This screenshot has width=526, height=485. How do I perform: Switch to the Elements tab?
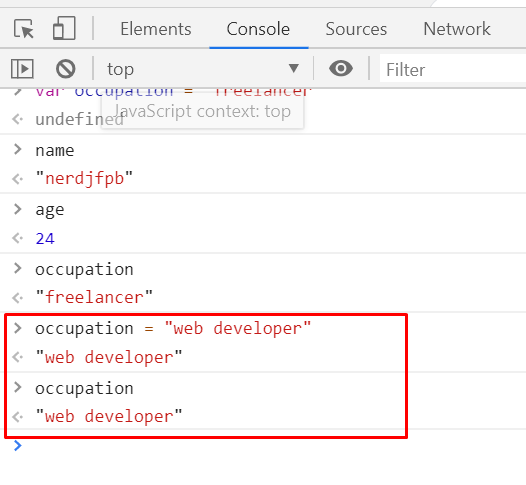pyautogui.click(x=156, y=29)
